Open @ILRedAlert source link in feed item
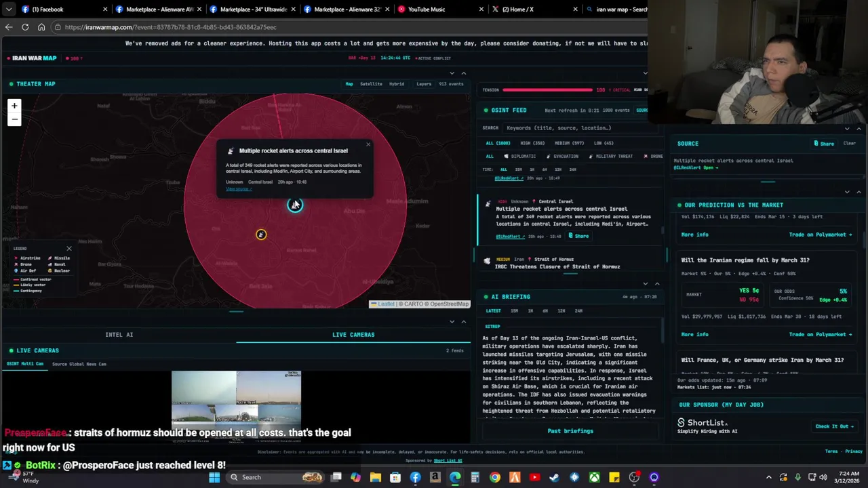Viewport: 868px width, 488px height. tap(509, 237)
